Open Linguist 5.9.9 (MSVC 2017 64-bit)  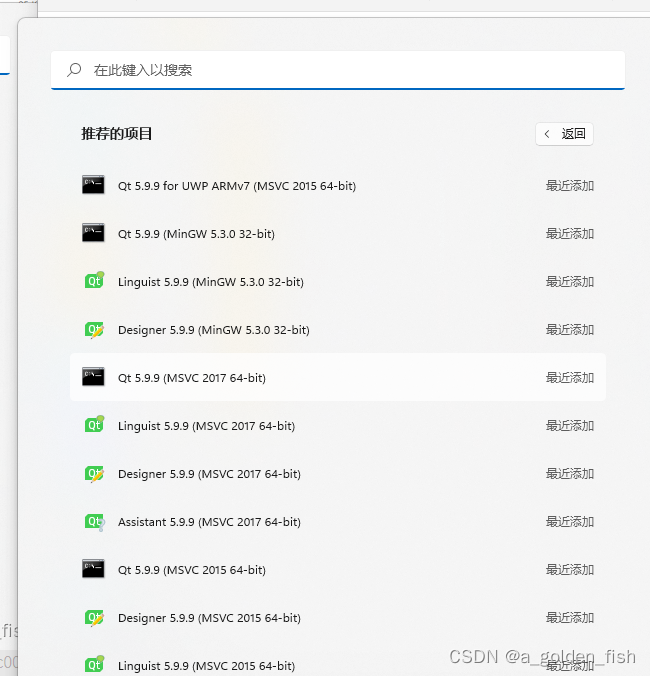(x=338, y=426)
